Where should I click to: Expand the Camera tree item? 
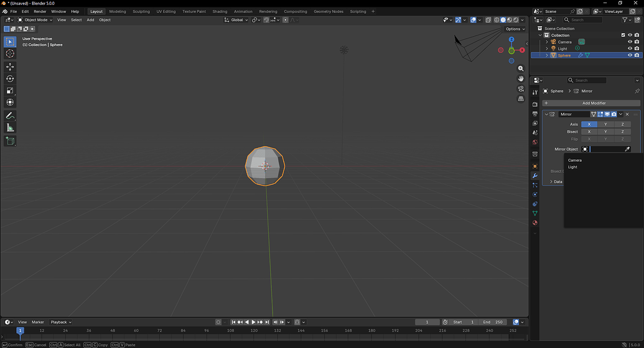[x=547, y=42]
